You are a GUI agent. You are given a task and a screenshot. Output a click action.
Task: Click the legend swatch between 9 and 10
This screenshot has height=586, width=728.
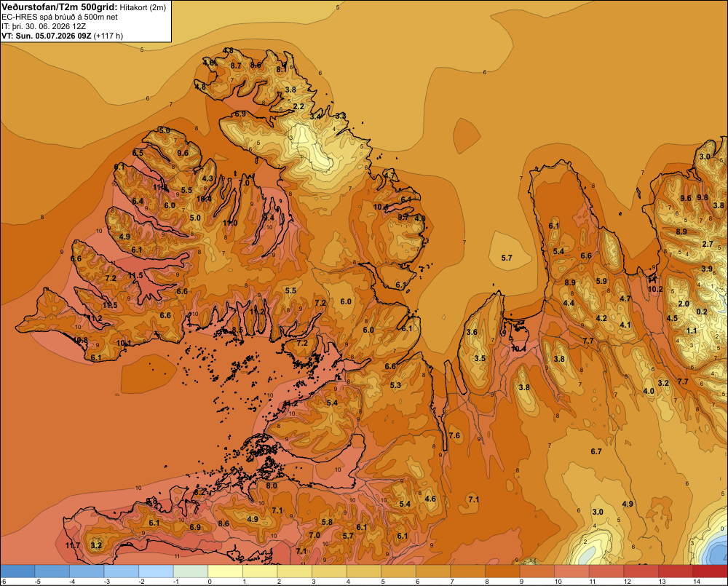[537, 571]
